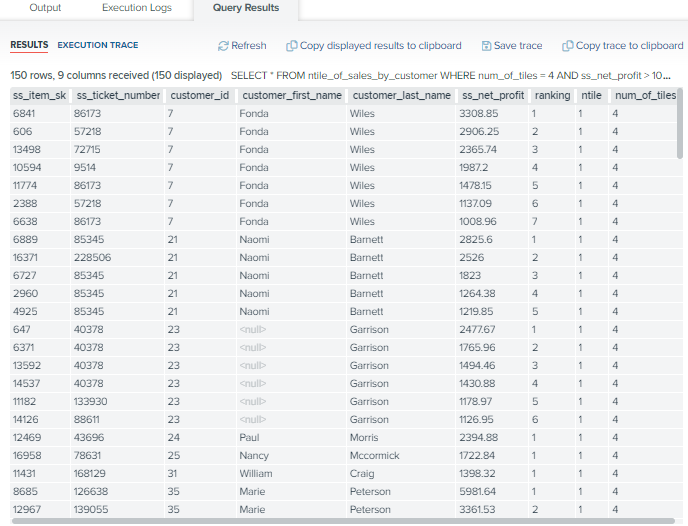Viewport: 688px width, 526px height.
Task: Click net profit value 2477.67
Action: pos(477,329)
